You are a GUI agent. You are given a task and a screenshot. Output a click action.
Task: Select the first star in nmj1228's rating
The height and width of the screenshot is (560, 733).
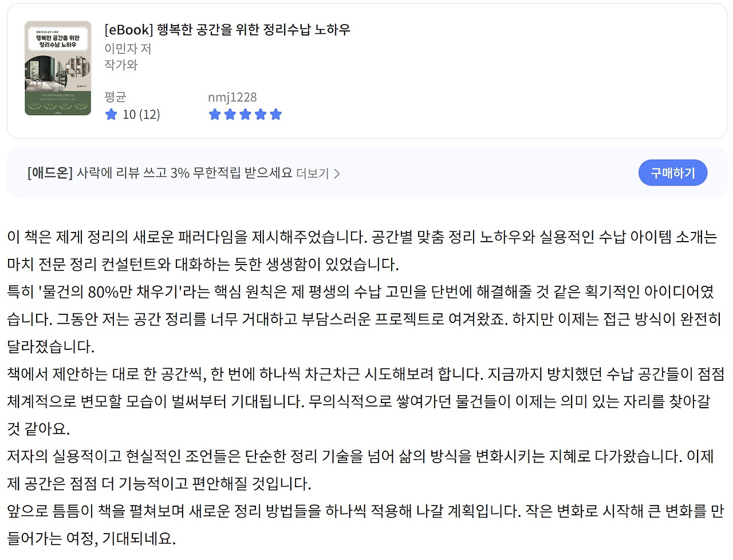click(215, 114)
